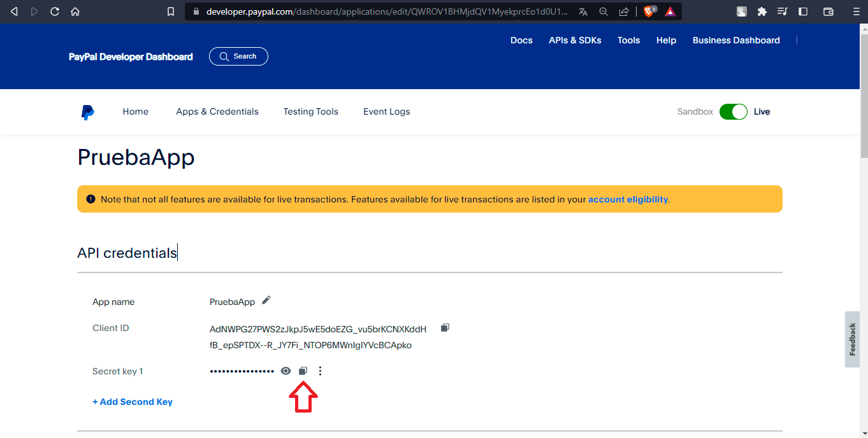Click the Brave Rewards triangle icon
Viewport: 868px width, 438px height.
[x=670, y=11]
